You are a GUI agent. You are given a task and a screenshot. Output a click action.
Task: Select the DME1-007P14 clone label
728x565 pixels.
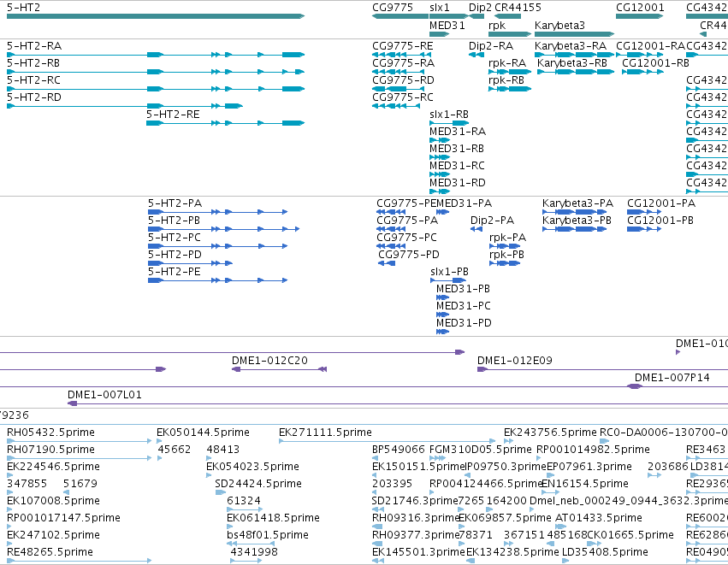pyautogui.click(x=672, y=378)
